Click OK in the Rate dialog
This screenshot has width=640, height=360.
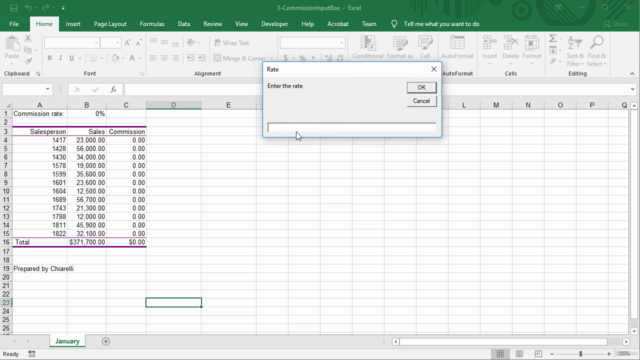tap(421, 87)
